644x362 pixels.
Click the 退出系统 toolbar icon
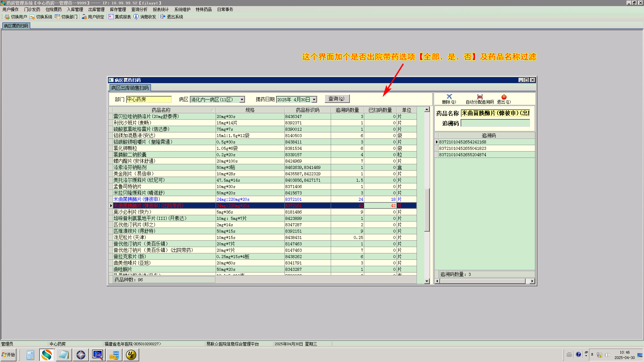pos(163,17)
